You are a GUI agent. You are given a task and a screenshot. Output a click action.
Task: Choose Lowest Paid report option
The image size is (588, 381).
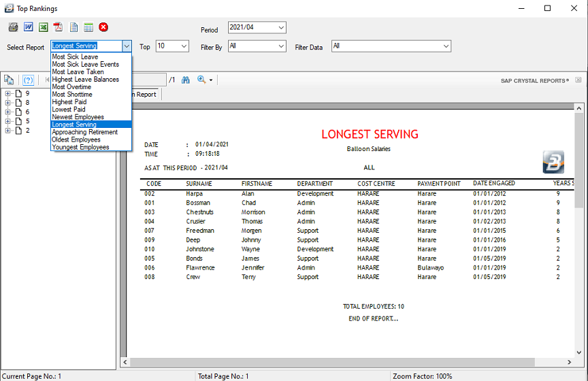pos(91,109)
